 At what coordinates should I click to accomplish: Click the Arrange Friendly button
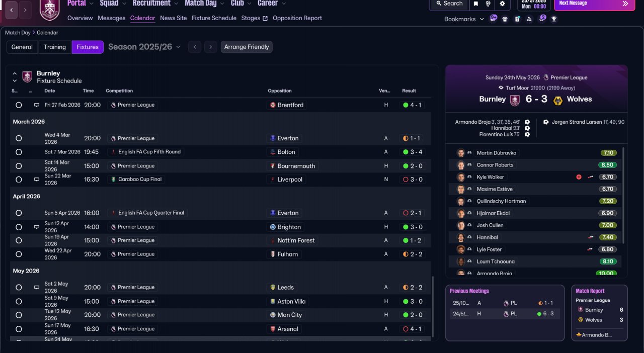tap(247, 47)
